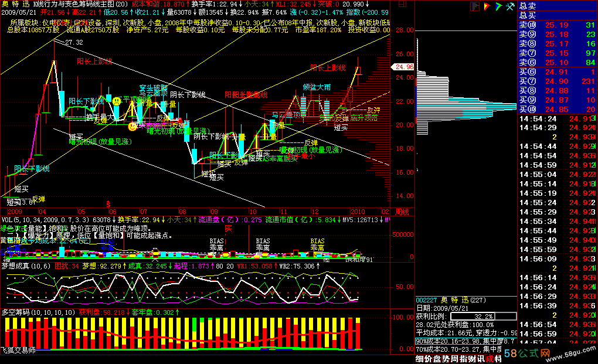This screenshot has height=364, width=598.
Task: Click the 获利比例 32.2% progress bar
Action: pos(484,317)
